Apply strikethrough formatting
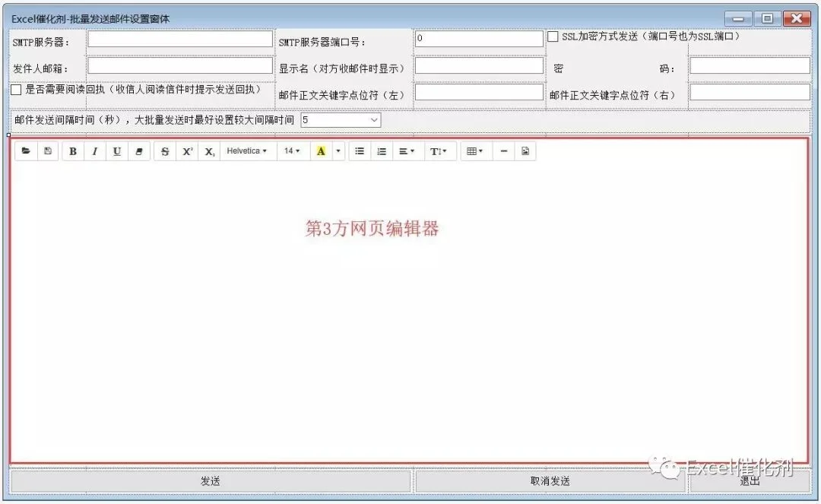 click(x=165, y=151)
